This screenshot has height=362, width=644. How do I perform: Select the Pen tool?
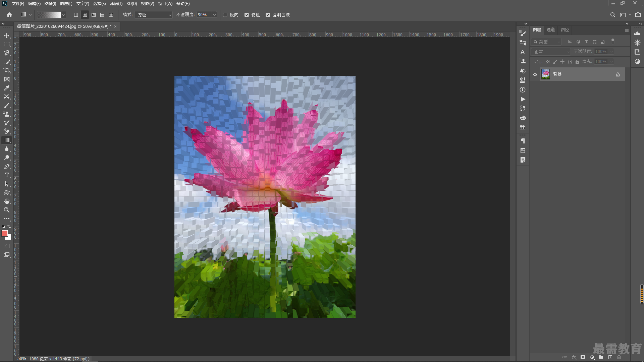(x=7, y=166)
